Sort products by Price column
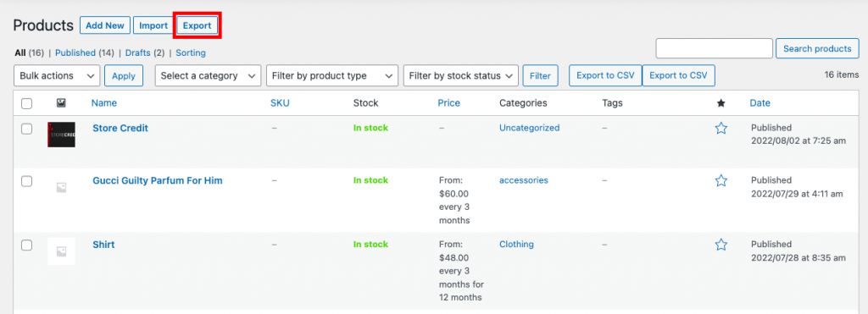Viewport: 868px width, 314px height. (449, 102)
